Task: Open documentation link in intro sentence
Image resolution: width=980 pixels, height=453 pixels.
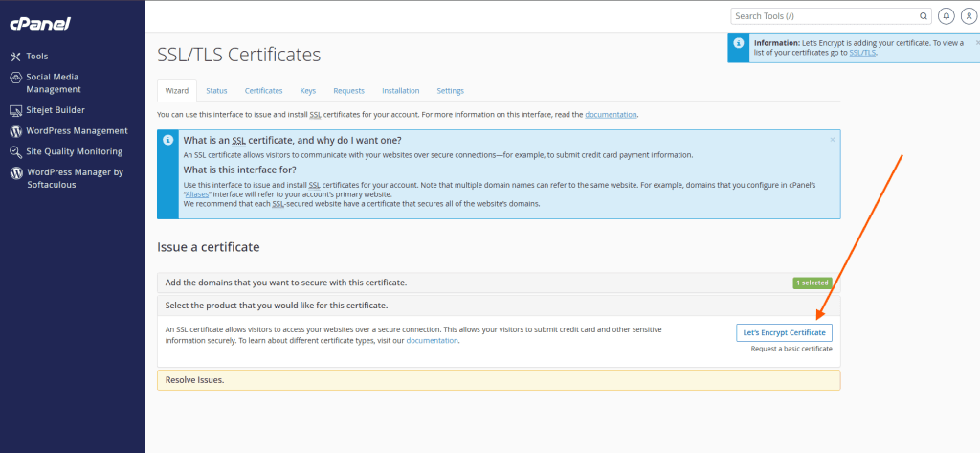Action: 611,115
